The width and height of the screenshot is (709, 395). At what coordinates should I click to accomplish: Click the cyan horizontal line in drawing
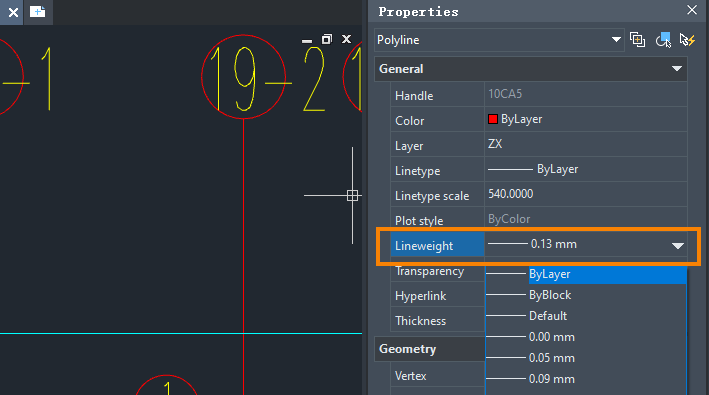point(181,334)
